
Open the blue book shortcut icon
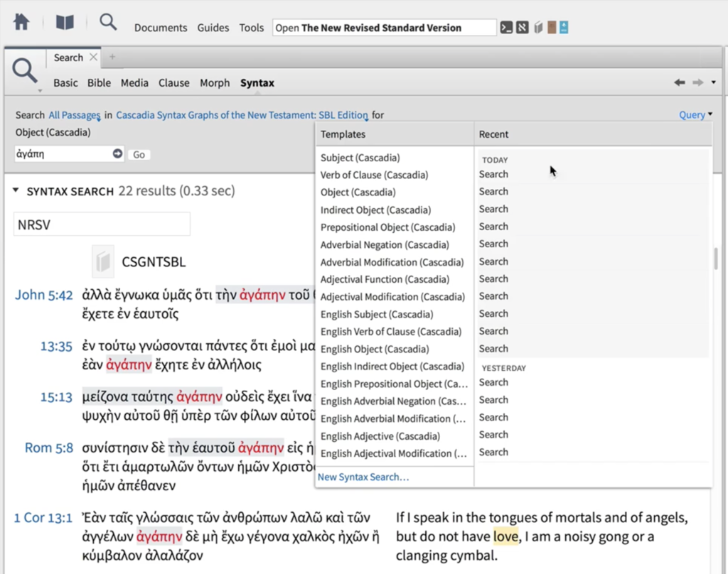pos(564,28)
